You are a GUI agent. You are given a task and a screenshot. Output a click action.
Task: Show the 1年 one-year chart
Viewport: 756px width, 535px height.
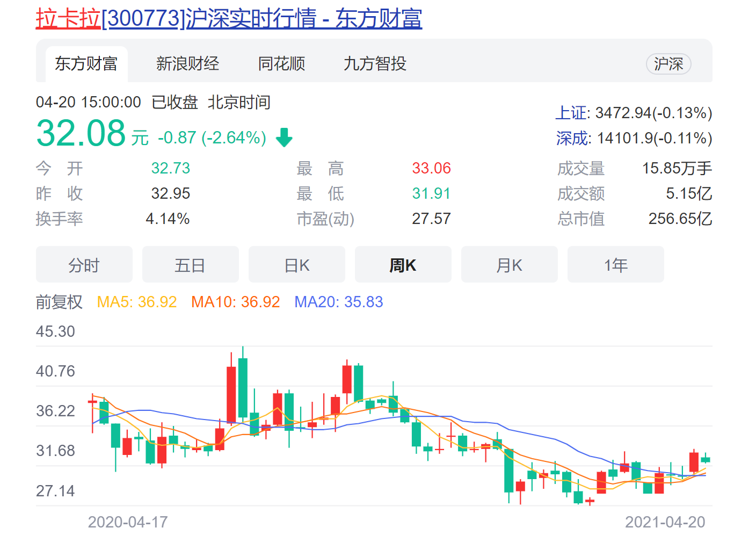point(616,264)
